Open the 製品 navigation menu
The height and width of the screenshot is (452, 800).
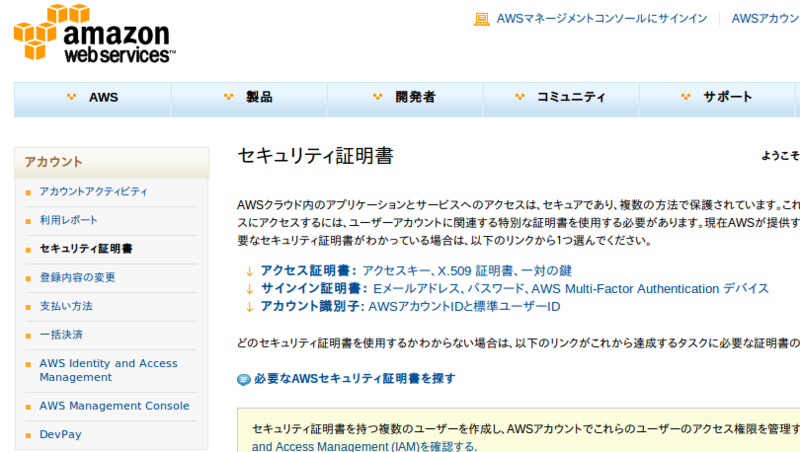[249, 99]
